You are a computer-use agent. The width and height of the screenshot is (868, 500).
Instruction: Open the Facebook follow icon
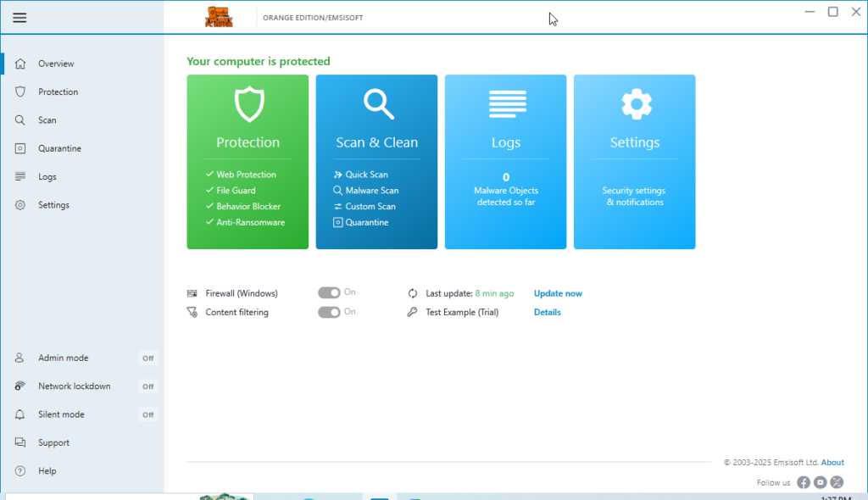[804, 483]
